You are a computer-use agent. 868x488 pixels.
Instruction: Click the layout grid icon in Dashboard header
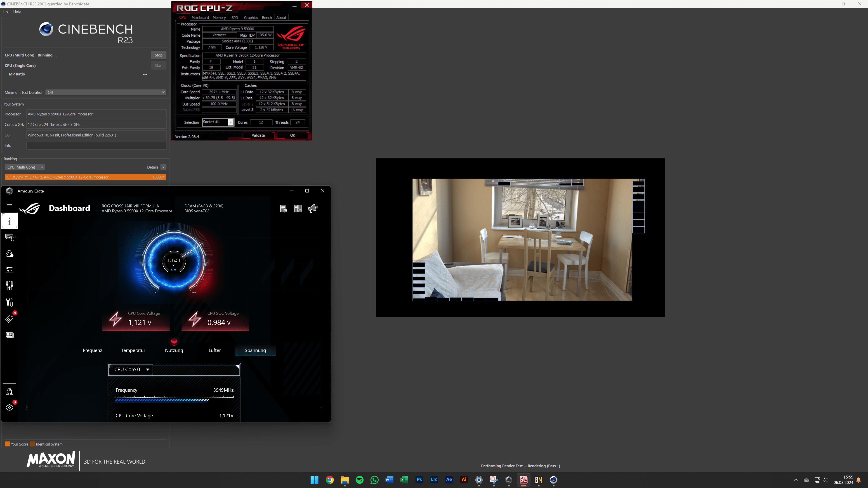298,209
